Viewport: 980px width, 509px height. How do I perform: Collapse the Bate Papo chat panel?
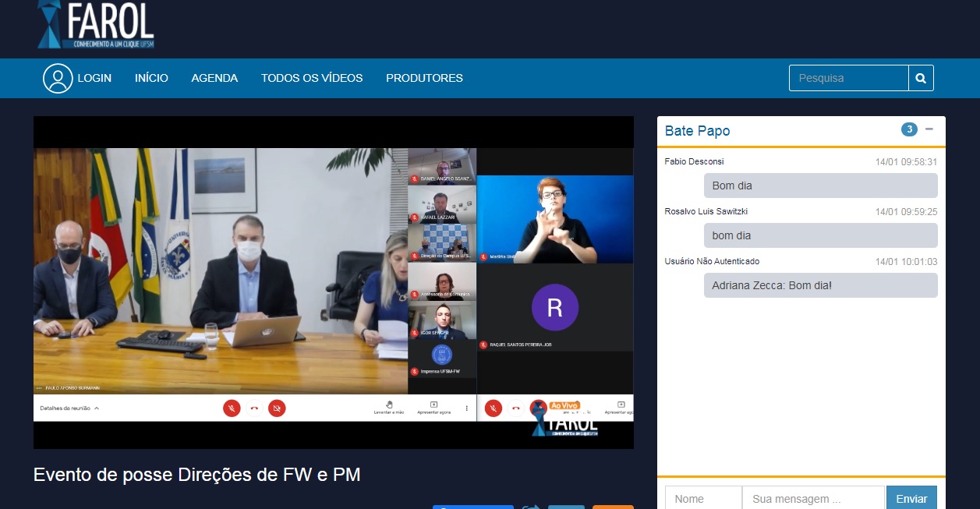point(929,129)
